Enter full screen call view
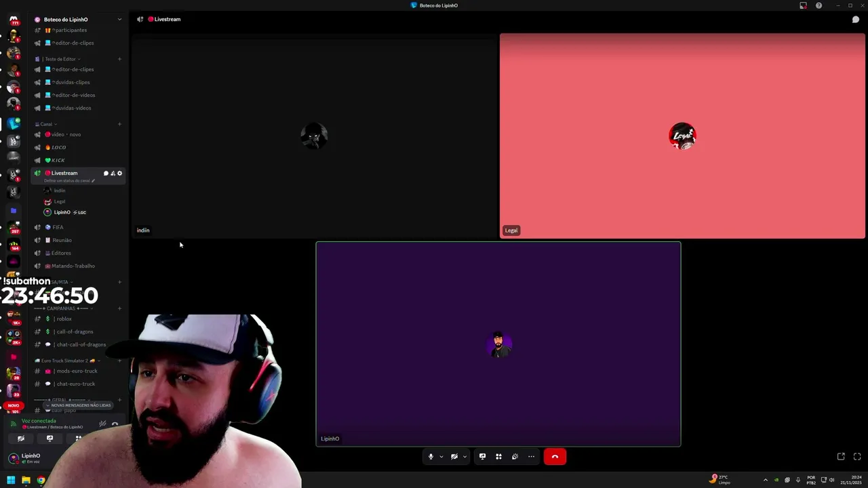Viewport: 868px width, 488px height. (x=857, y=457)
